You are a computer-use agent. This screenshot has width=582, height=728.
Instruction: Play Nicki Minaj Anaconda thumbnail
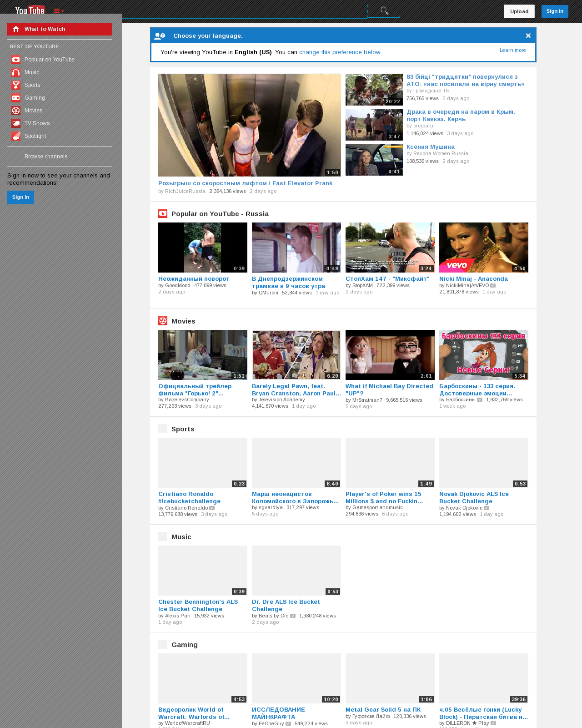click(484, 248)
